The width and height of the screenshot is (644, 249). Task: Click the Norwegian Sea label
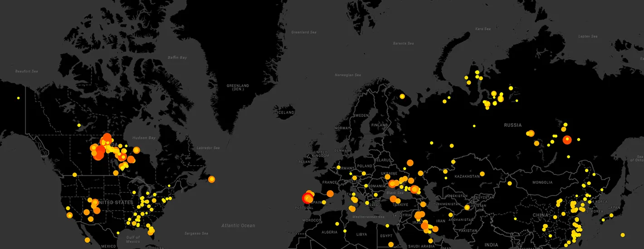[348, 75]
